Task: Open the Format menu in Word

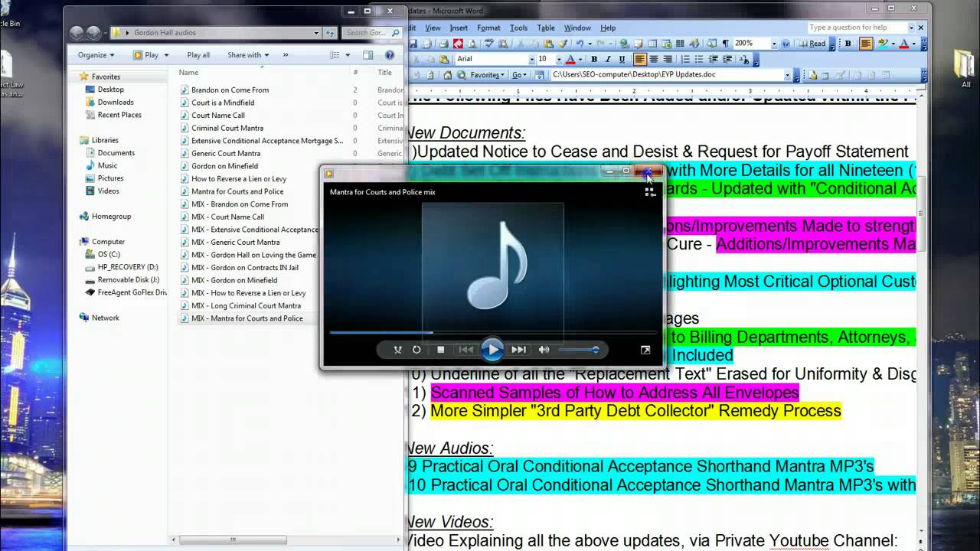Action: click(488, 28)
